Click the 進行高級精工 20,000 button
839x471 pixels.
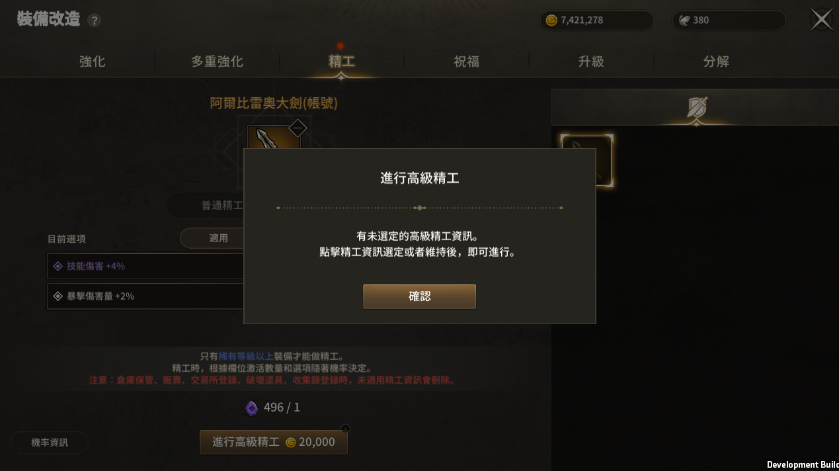[273, 442]
